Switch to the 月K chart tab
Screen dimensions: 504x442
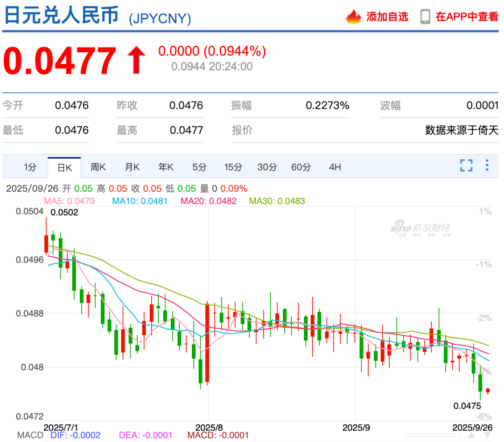[132, 167]
